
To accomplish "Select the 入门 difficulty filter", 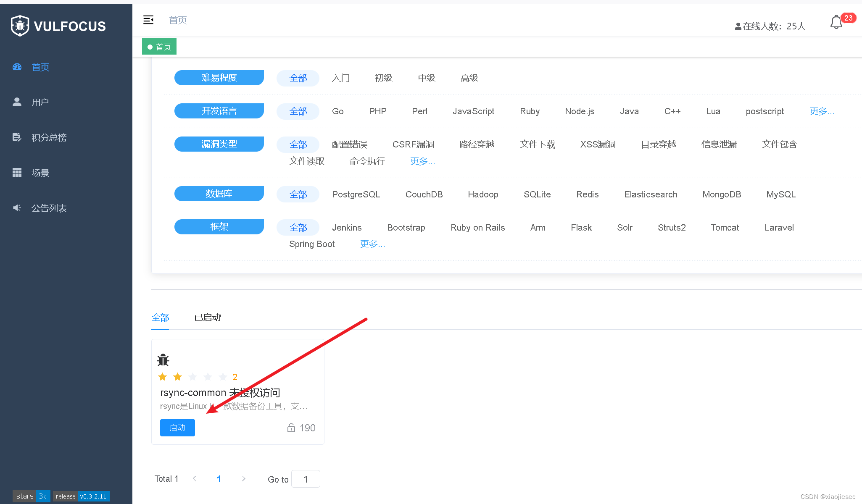I will tap(341, 78).
